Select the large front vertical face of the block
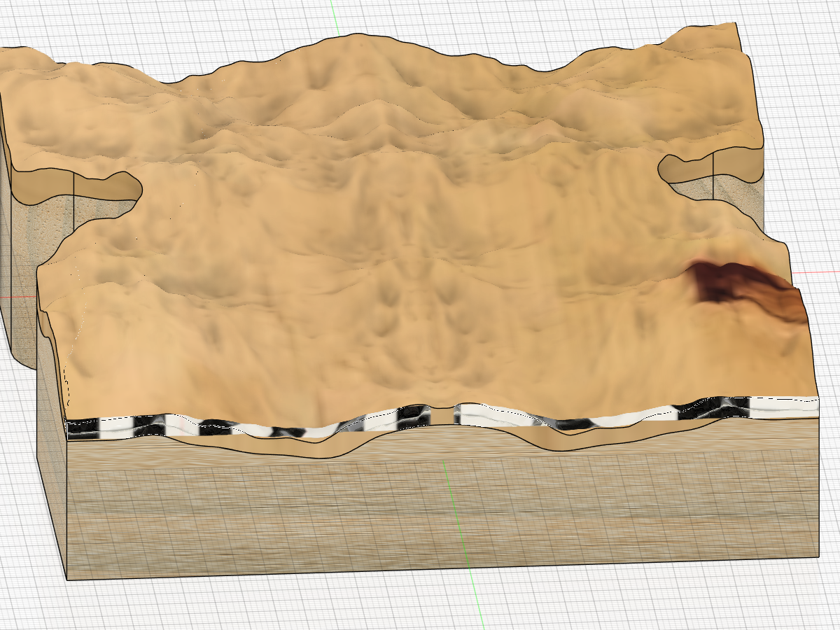The image size is (840, 630). click(x=442, y=504)
